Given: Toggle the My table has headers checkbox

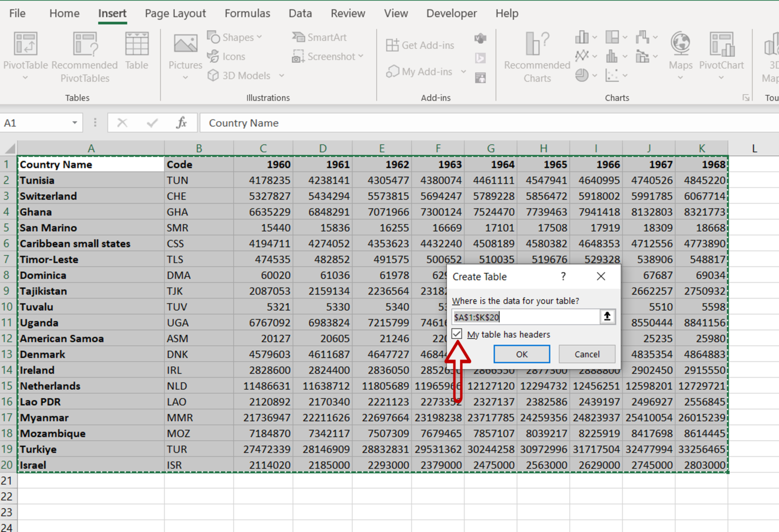Looking at the screenshot, I should tap(456, 334).
